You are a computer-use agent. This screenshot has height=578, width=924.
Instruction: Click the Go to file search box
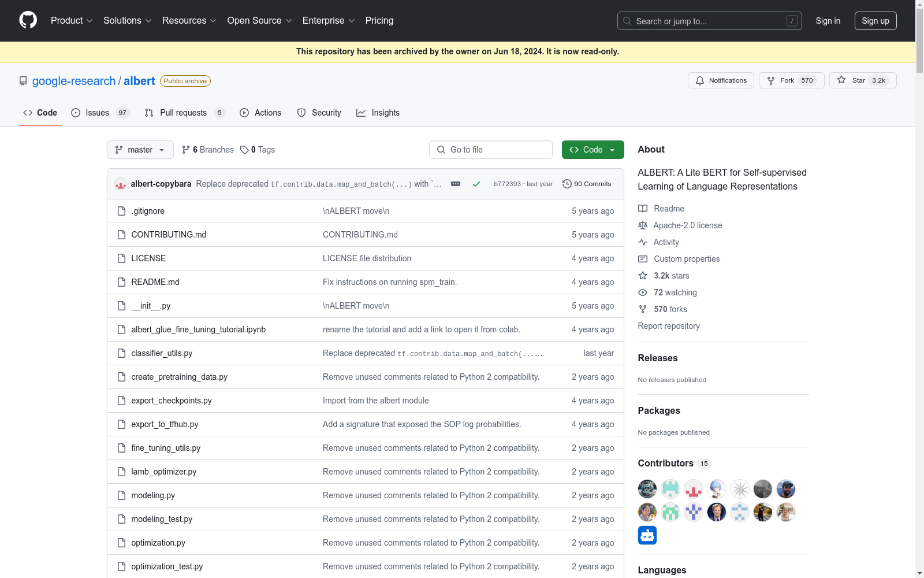click(491, 150)
